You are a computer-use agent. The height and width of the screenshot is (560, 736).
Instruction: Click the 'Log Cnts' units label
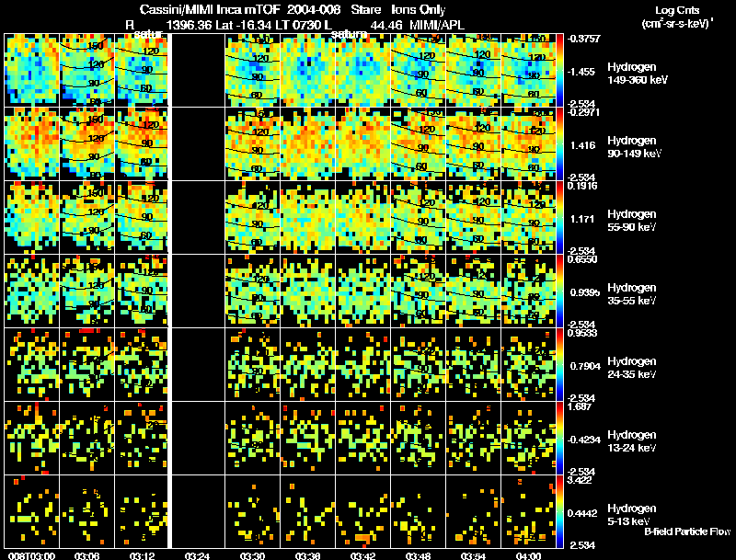(677, 10)
